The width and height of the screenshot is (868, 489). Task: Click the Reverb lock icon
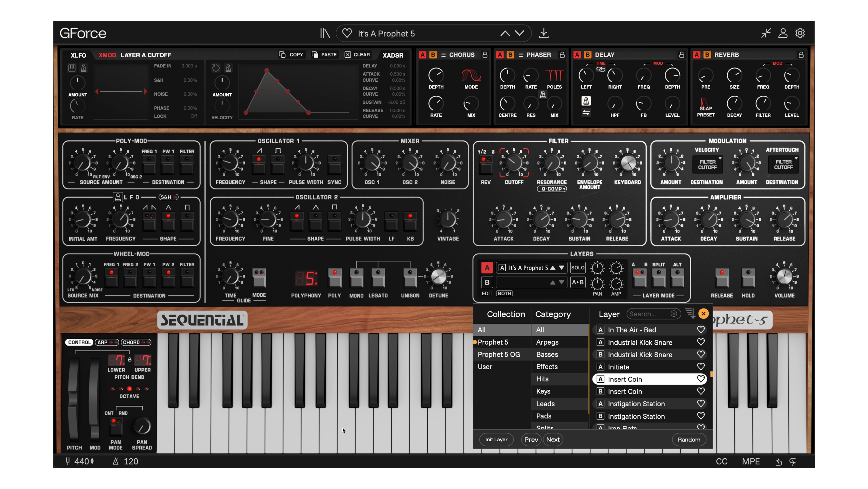[x=801, y=55]
